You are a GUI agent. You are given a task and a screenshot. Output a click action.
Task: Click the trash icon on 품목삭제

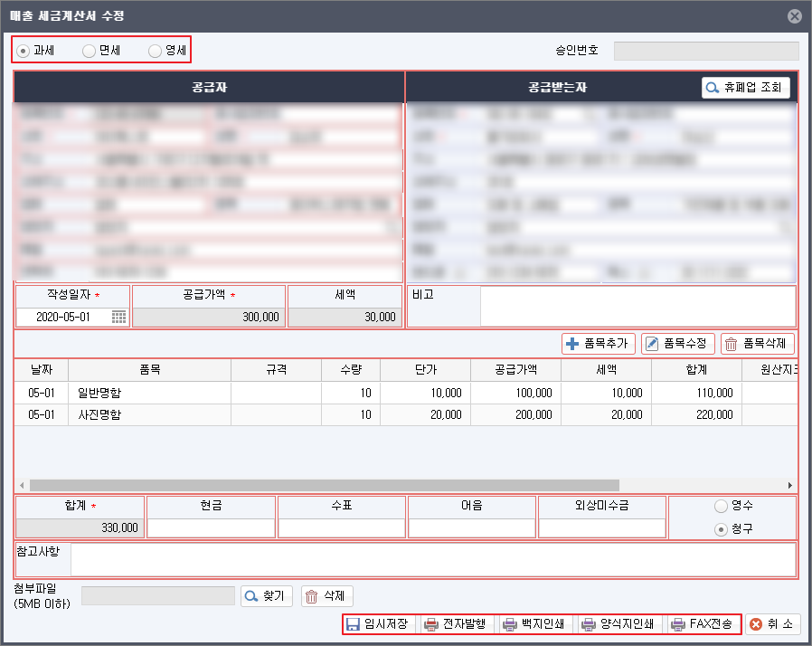(x=732, y=343)
